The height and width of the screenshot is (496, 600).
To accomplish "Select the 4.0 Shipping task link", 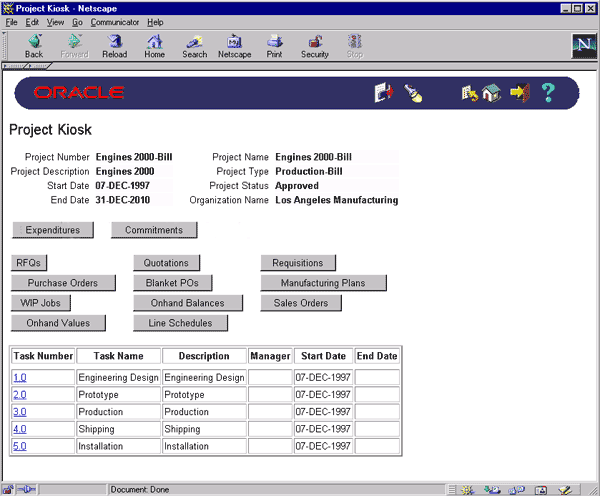I will coord(20,429).
